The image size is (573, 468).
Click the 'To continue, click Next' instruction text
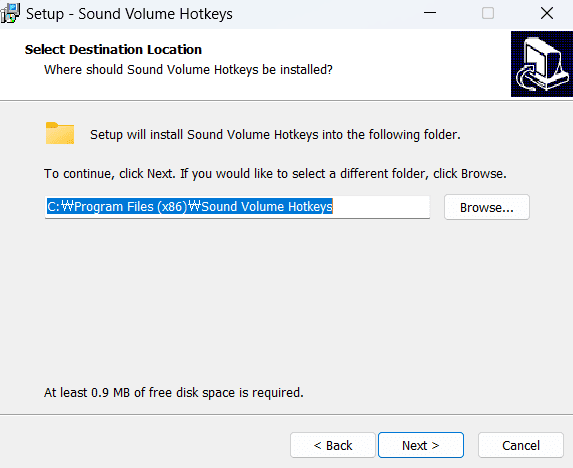(275, 173)
